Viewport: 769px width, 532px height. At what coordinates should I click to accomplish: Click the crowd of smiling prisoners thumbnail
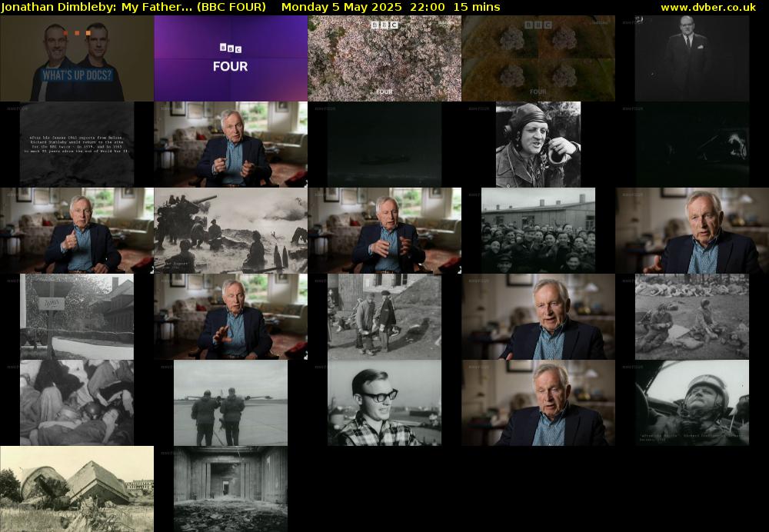pos(538,231)
